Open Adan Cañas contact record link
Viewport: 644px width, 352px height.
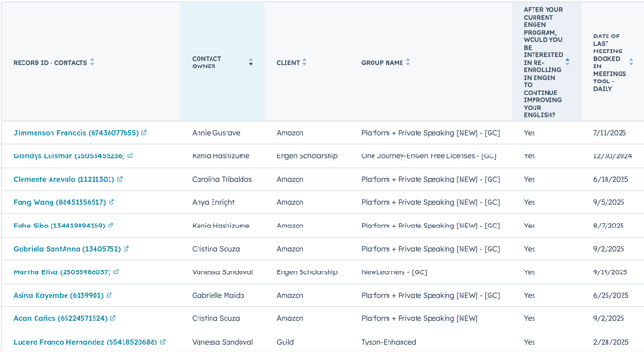point(60,318)
